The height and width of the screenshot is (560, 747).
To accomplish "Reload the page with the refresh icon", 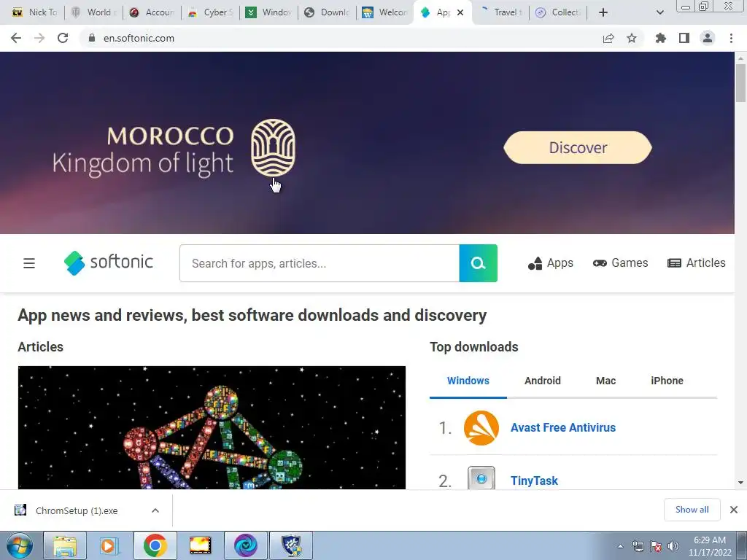I will click(x=63, y=38).
